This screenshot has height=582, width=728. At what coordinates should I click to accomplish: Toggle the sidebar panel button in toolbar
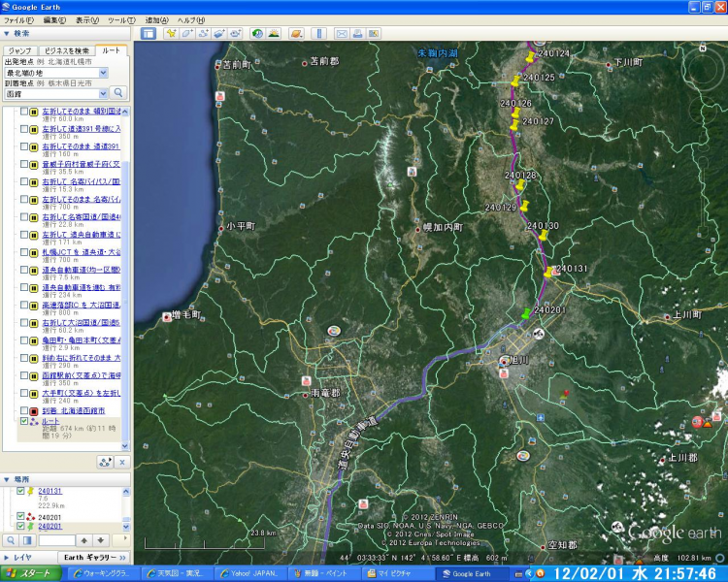click(x=149, y=33)
